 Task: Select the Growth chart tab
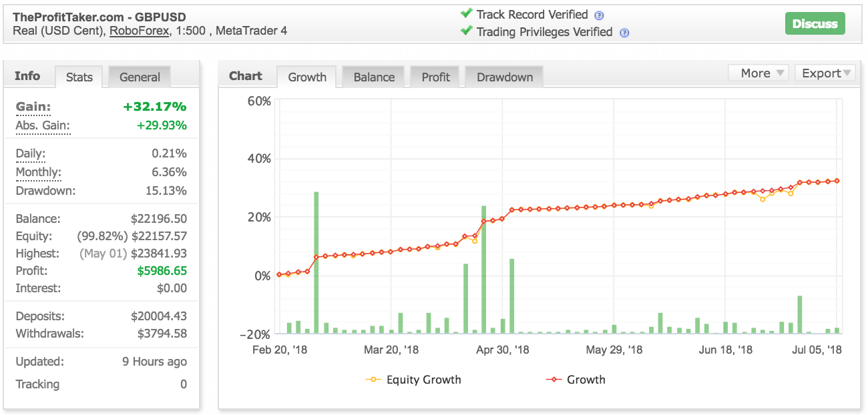[307, 77]
